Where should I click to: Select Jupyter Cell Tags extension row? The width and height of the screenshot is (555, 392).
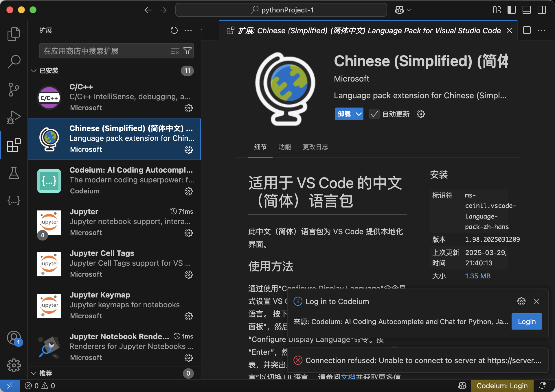[x=114, y=264]
